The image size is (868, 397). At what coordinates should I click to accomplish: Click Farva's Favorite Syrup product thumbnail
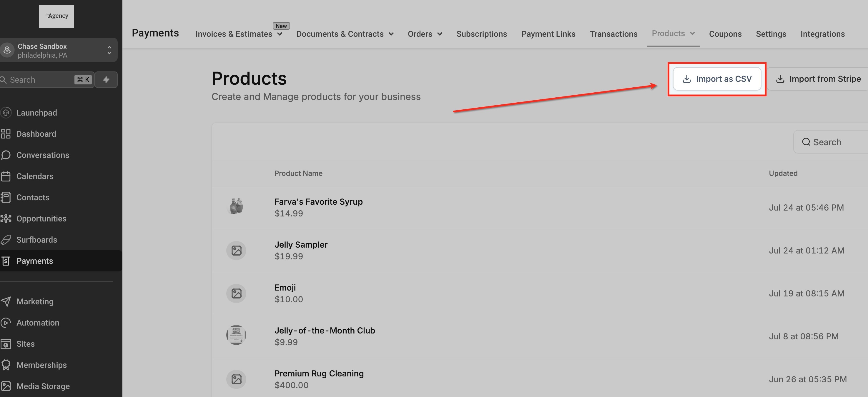click(236, 206)
